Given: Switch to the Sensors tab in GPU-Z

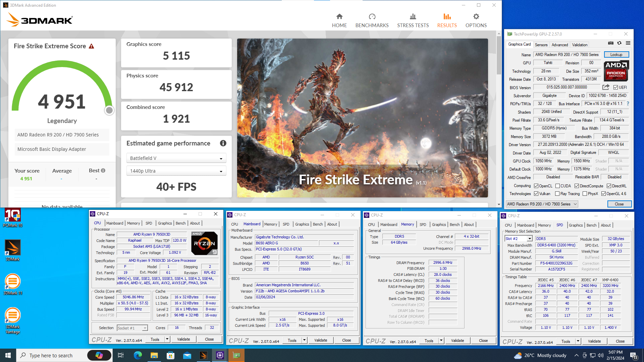Looking at the screenshot, I should (541, 45).
